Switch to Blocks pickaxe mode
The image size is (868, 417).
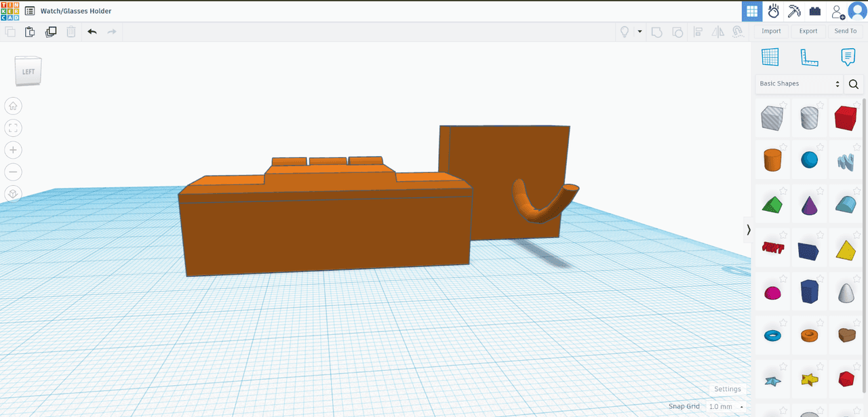coord(794,11)
